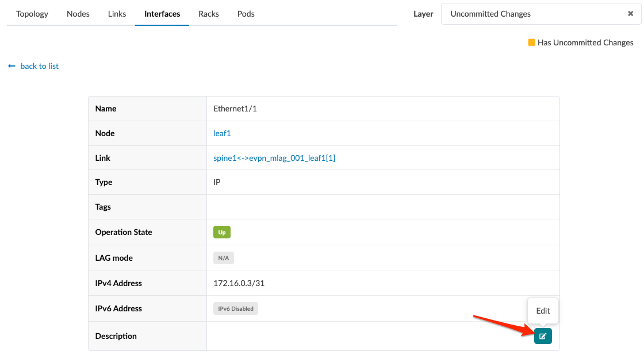The height and width of the screenshot is (355, 644).
Task: Select the Ethernet1/1 name value
Action: (x=235, y=109)
